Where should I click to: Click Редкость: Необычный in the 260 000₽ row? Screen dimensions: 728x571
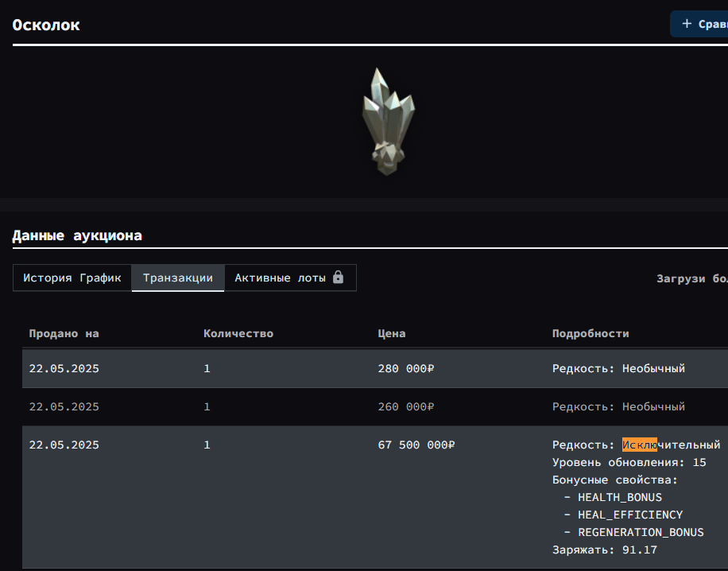pos(618,406)
